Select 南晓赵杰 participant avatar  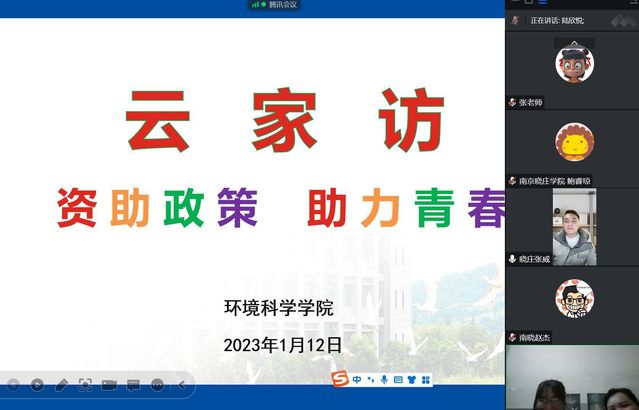(x=574, y=298)
